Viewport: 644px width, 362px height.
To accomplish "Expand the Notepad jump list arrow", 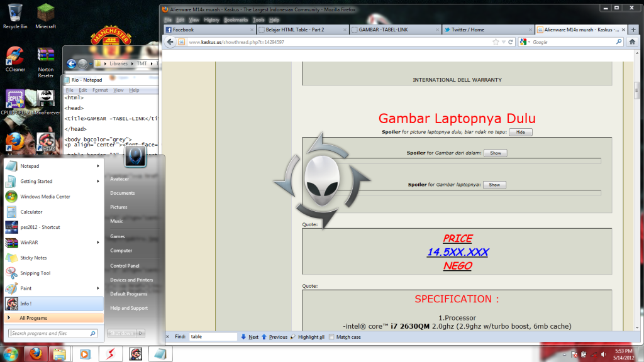I will tap(98, 166).
